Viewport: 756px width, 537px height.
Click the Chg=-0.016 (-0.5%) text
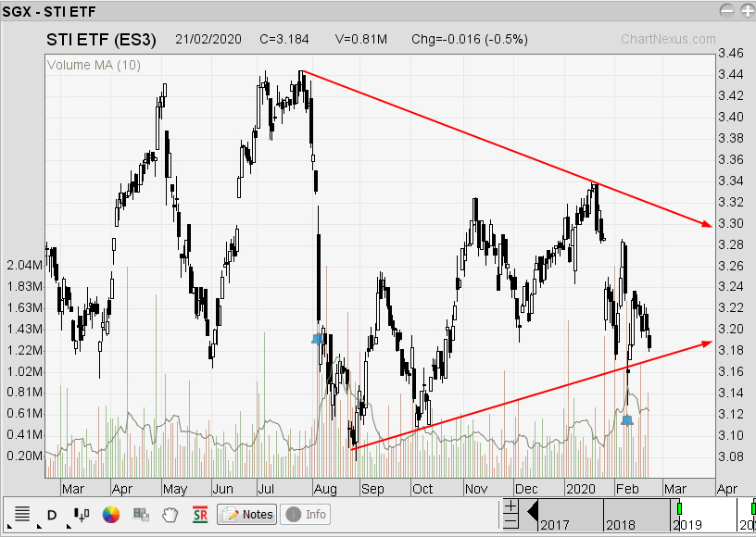click(470, 39)
